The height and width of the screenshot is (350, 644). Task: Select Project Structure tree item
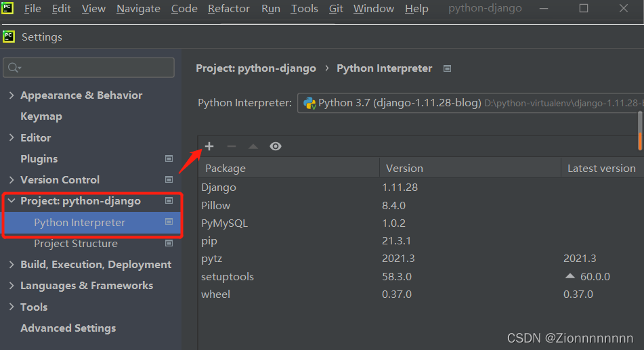tap(76, 244)
